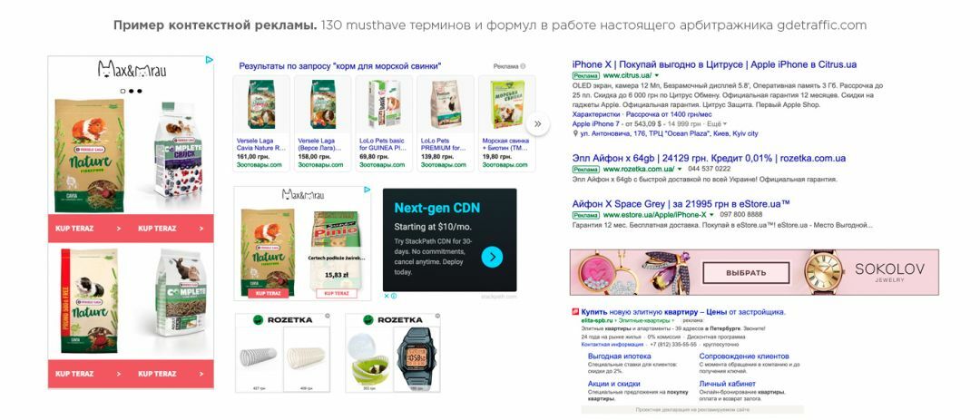Click the next arrow in shopping carousel
Screen dimensions: 980x420
537,123
